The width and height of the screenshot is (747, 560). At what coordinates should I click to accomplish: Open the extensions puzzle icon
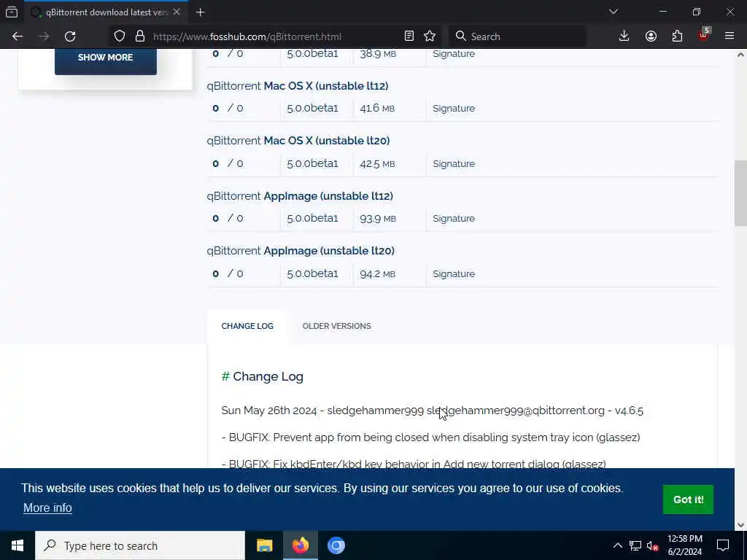pyautogui.click(x=677, y=36)
